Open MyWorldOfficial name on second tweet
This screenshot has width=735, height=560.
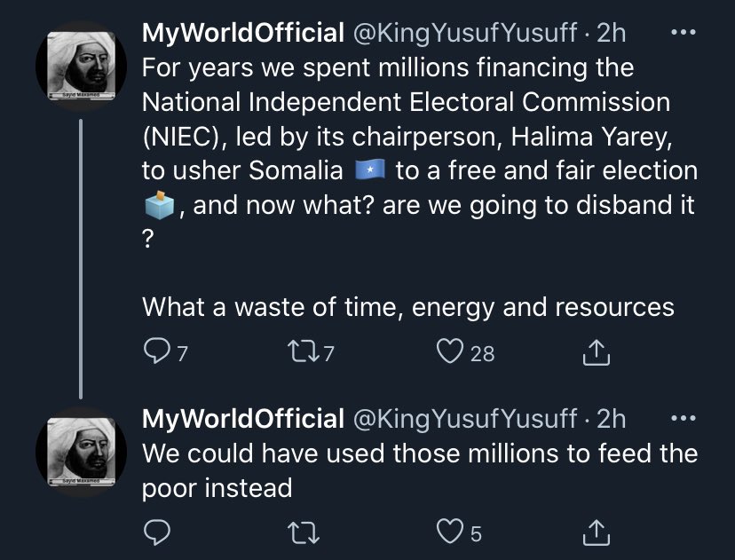pos(243,419)
